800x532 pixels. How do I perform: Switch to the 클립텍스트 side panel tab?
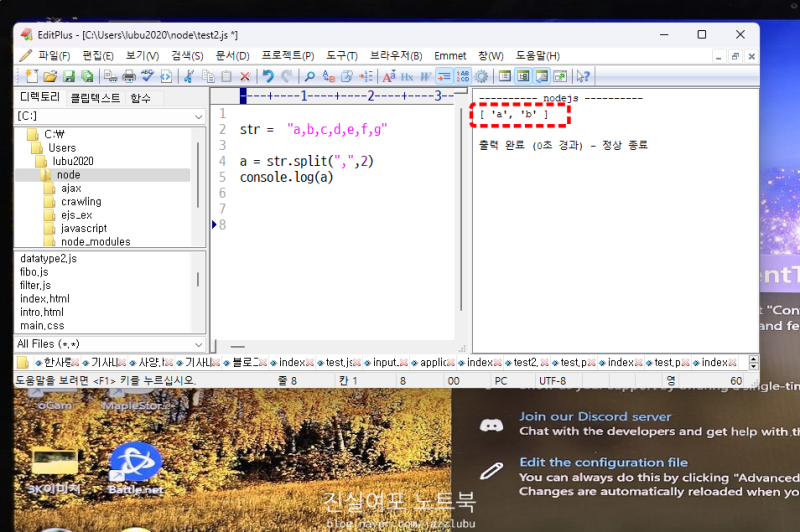(x=95, y=98)
